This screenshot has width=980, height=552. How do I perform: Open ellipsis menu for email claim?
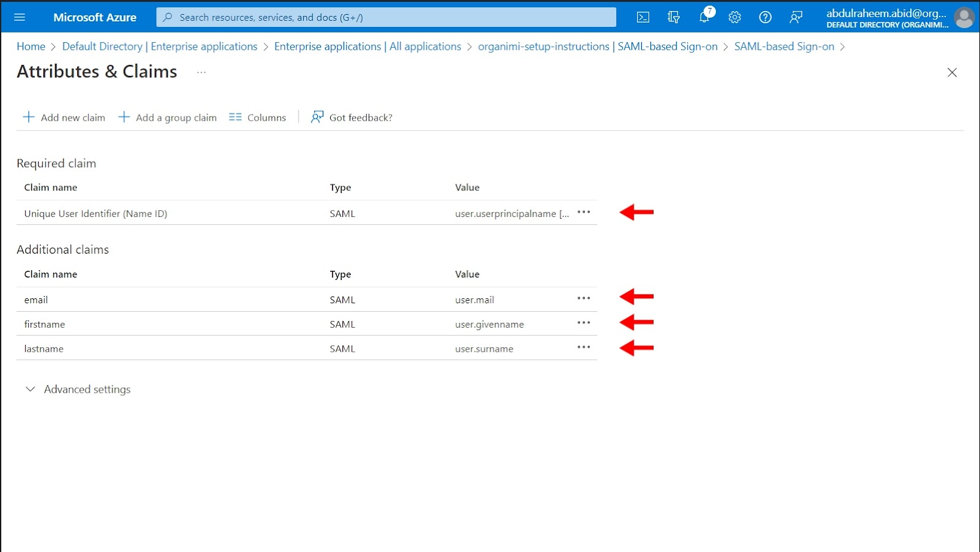pos(584,298)
